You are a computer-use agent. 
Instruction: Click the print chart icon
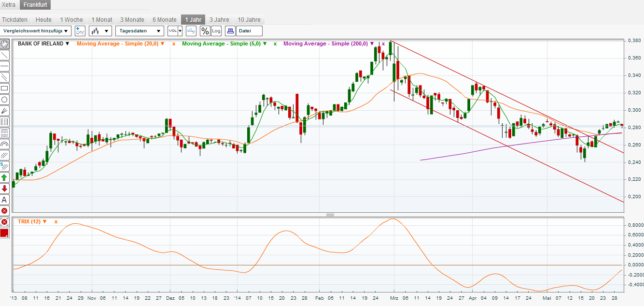(x=231, y=30)
